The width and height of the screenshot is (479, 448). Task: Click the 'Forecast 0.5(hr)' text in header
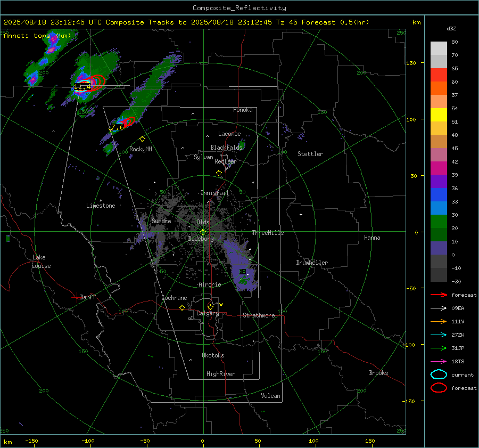coord(335,22)
